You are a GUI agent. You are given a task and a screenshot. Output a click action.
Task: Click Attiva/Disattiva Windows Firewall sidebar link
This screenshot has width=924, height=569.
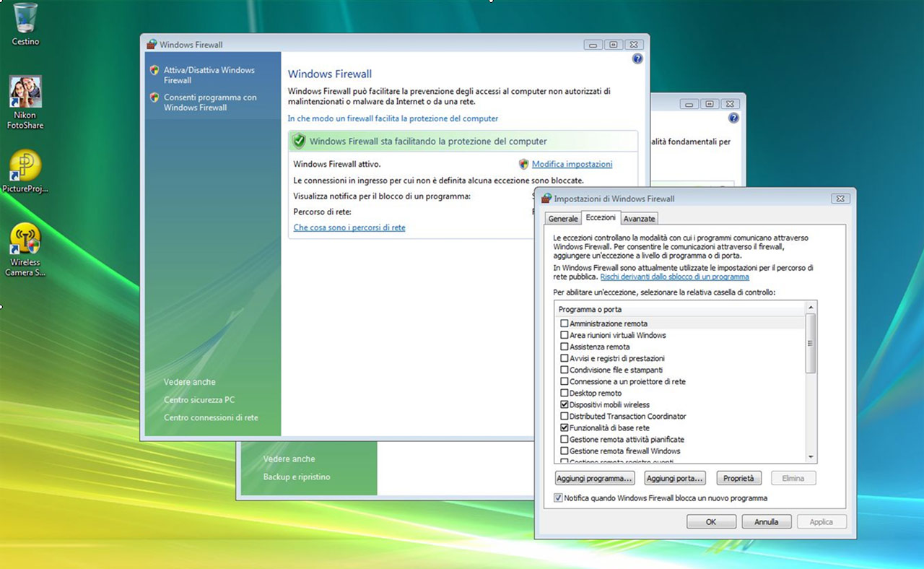click(209, 75)
